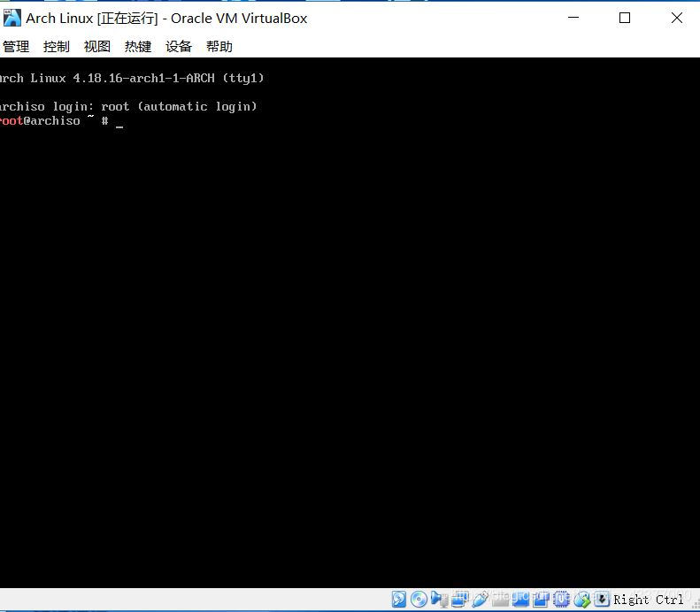Open the 热键 menu

(138, 46)
